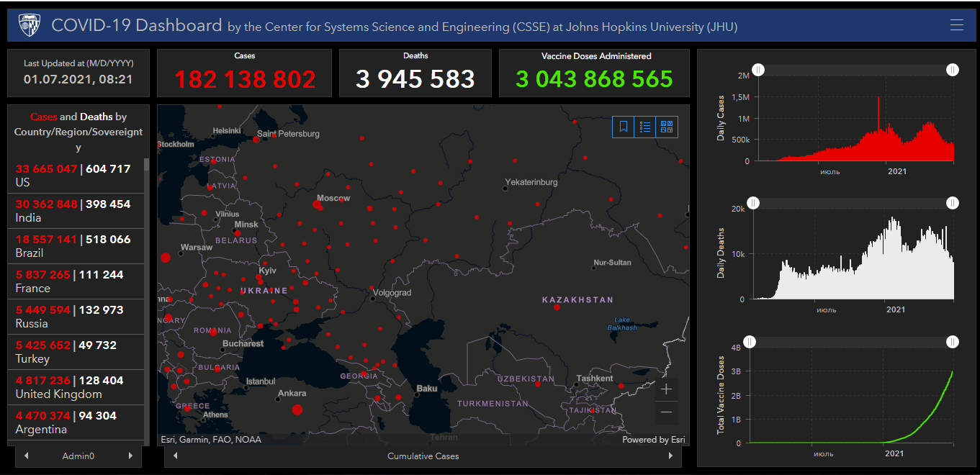Select the Admin0 list tab
This screenshot has height=475, width=980.
point(78,456)
